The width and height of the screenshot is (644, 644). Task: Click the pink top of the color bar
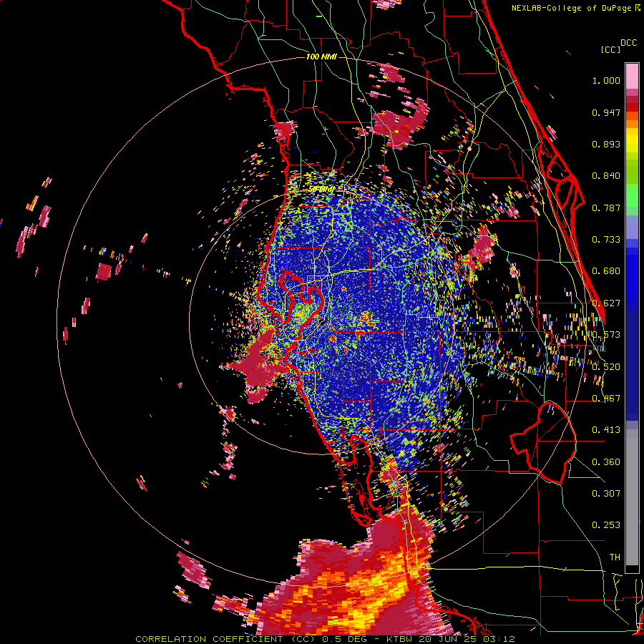tap(632, 76)
